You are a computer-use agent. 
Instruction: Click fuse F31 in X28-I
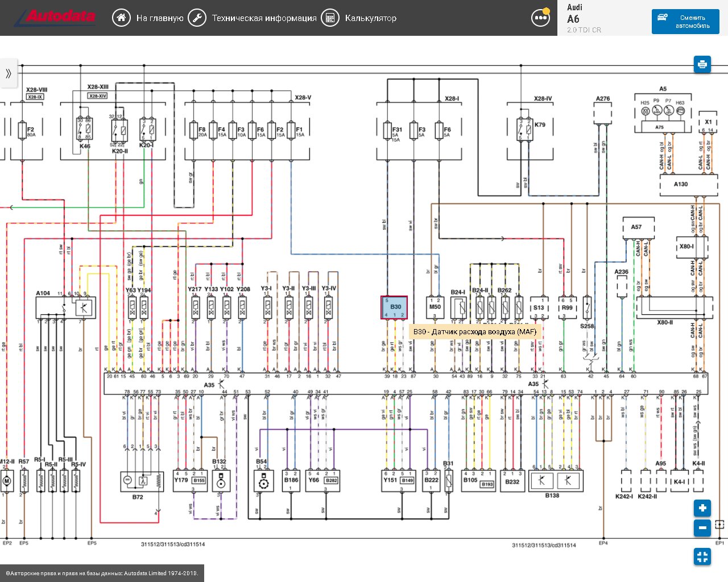coord(388,130)
